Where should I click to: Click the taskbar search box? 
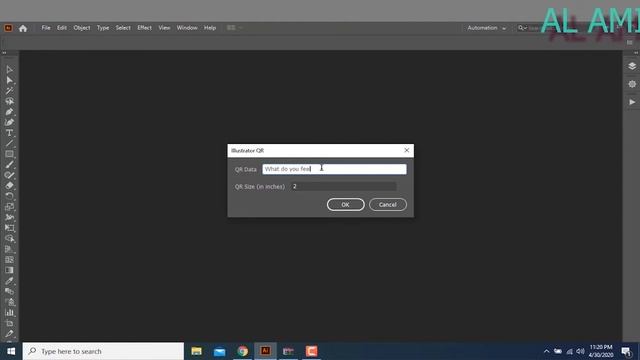(103, 351)
